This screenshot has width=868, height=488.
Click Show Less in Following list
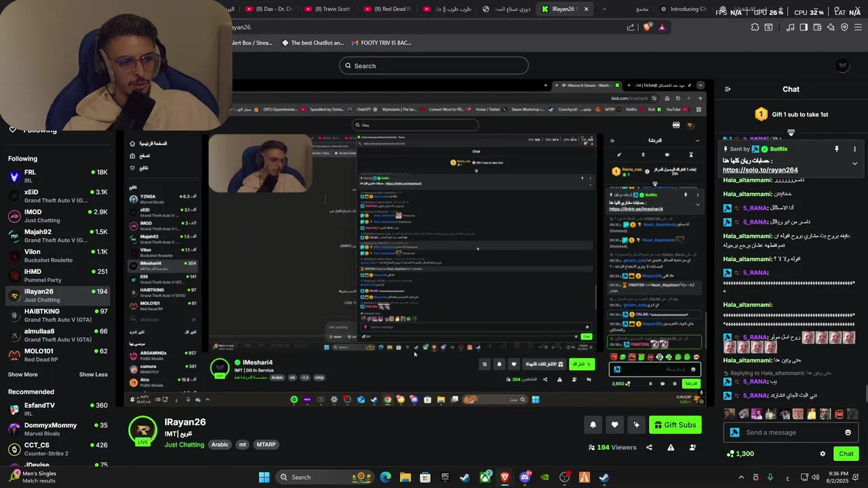click(93, 374)
